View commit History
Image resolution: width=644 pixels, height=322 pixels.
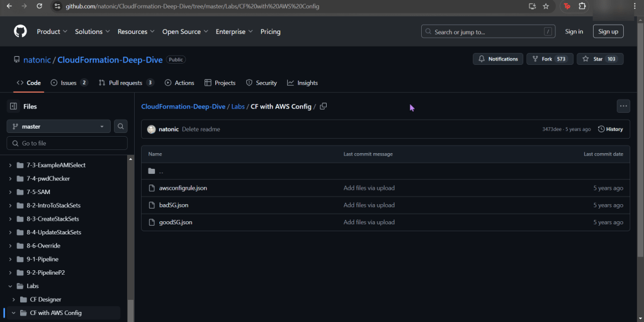click(x=610, y=129)
